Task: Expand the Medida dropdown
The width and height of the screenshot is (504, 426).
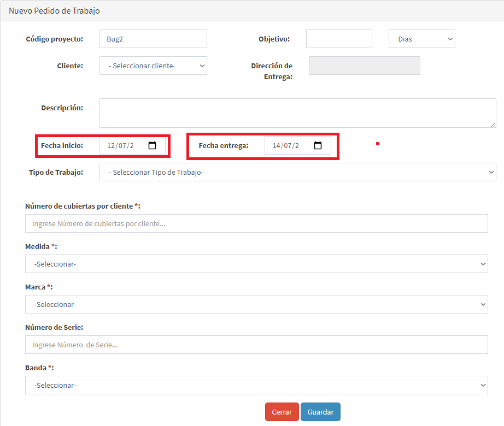Action: click(256, 264)
